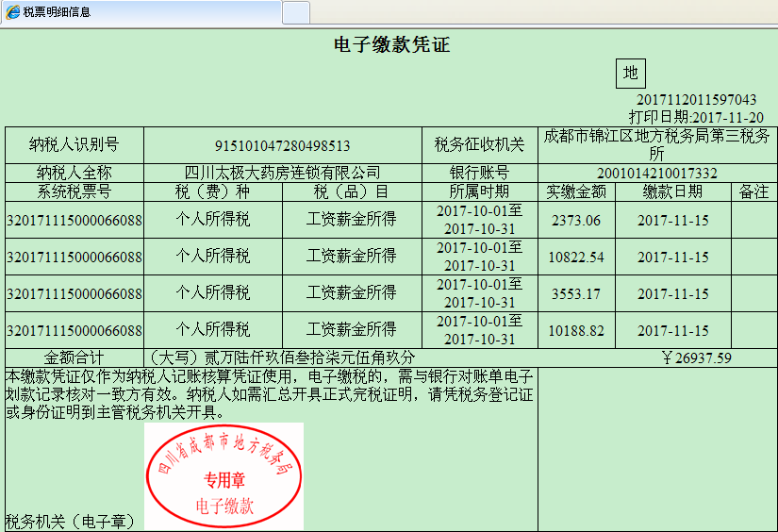The image size is (778, 532).
Task: Select the amount 10822.54
Action: tap(576, 258)
